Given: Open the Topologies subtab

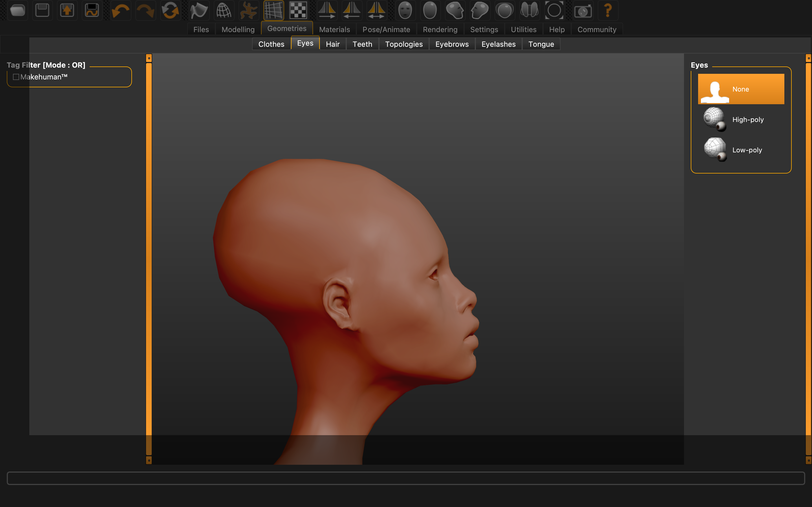Looking at the screenshot, I should [x=404, y=44].
